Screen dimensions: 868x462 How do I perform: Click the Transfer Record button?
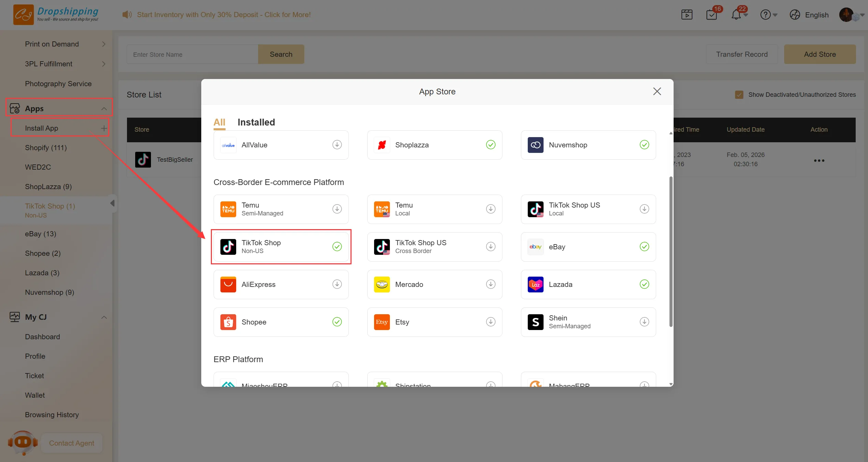point(741,54)
